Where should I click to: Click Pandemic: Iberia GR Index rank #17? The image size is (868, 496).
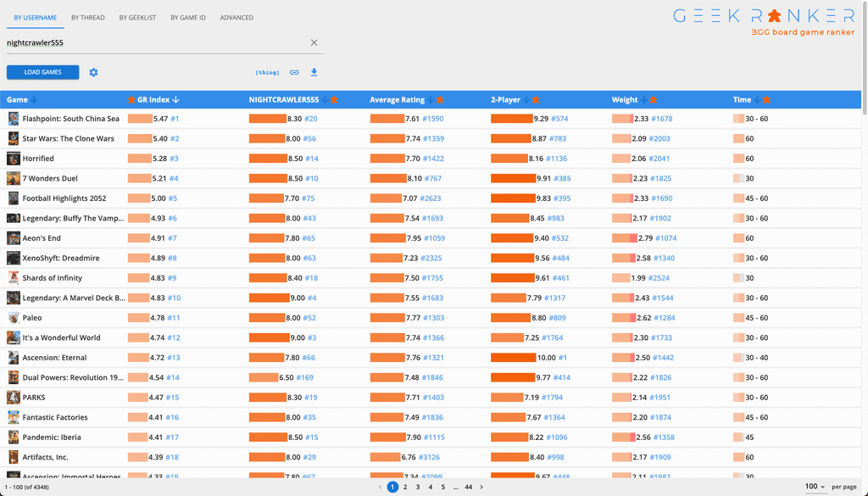(x=171, y=437)
